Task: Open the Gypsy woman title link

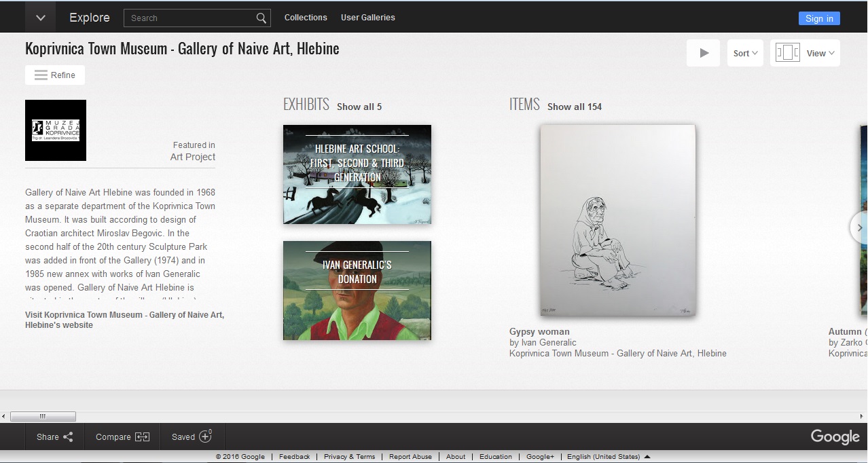Action: pos(539,332)
